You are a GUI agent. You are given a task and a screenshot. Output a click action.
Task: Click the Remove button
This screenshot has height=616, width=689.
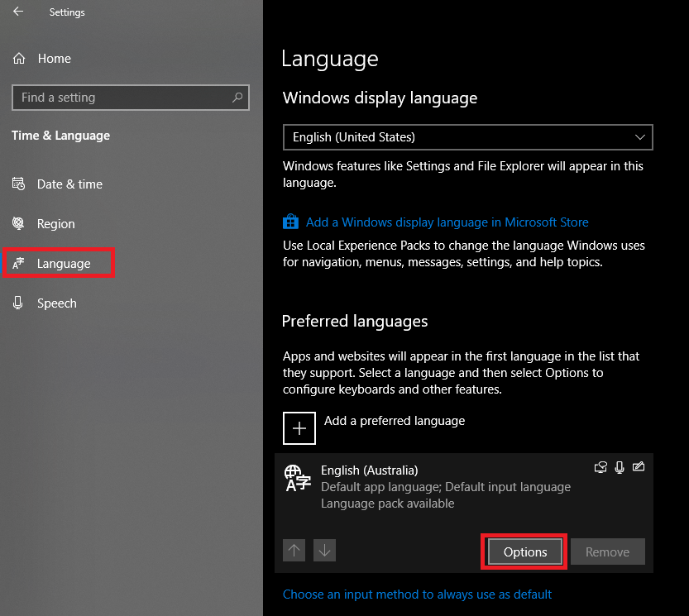pos(608,552)
